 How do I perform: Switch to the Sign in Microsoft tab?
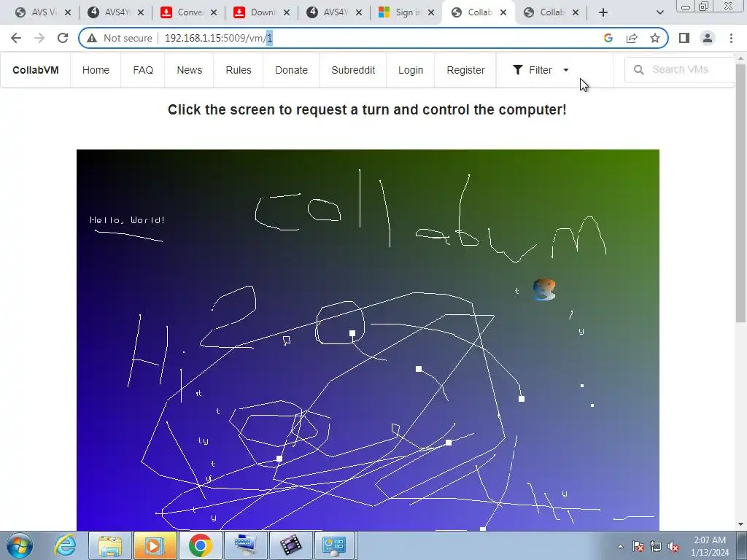click(406, 12)
